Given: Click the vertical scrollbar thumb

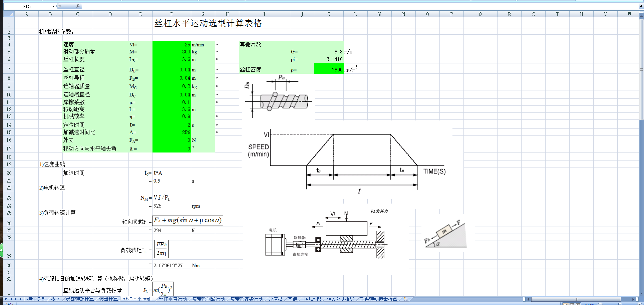Looking at the screenshot, I should tap(641, 69).
